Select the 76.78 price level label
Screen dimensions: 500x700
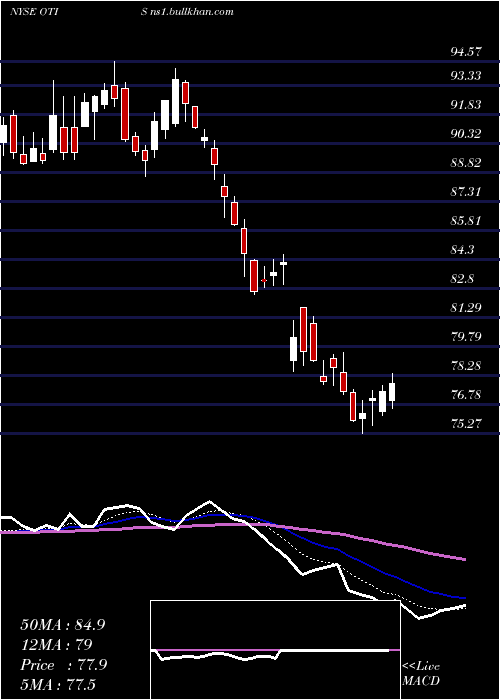point(466,395)
